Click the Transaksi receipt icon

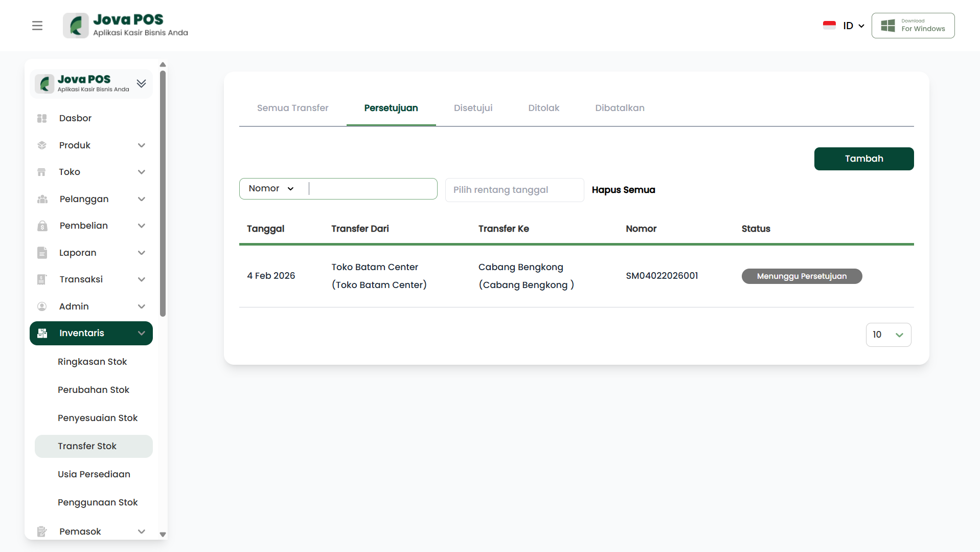42,280
